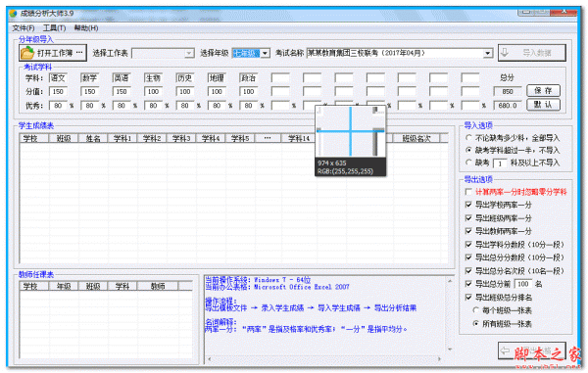Select 每个班级一张表 radio option
The width and height of the screenshot is (588, 373).
point(475,310)
